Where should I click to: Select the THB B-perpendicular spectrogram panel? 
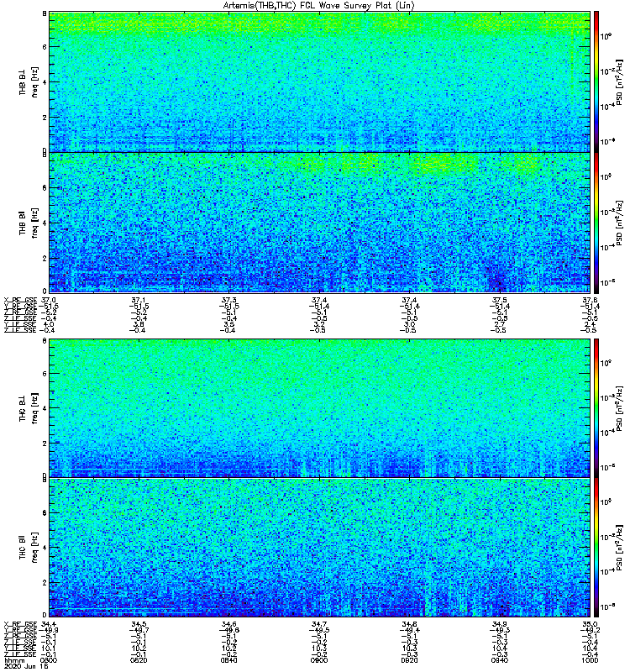pos(319,81)
